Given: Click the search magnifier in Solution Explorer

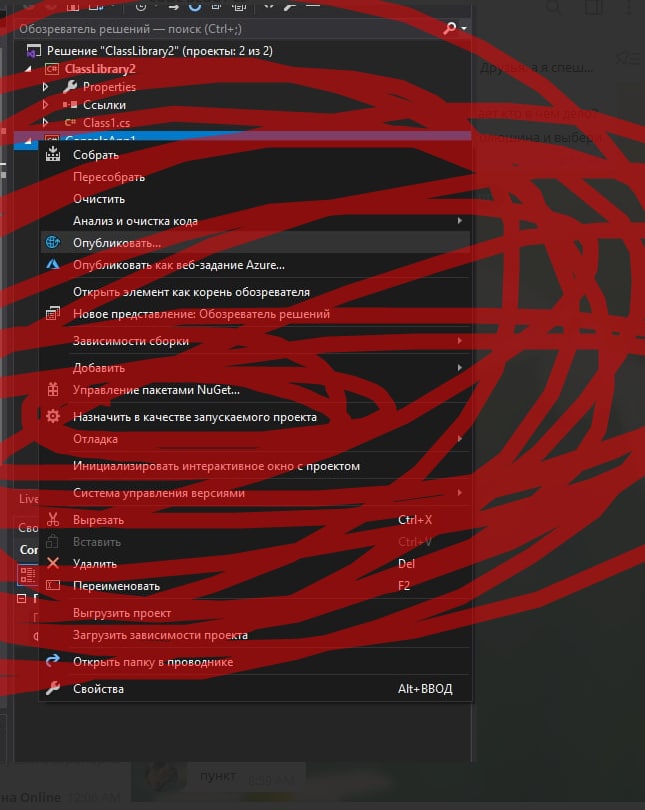Looking at the screenshot, I should coord(450,28).
